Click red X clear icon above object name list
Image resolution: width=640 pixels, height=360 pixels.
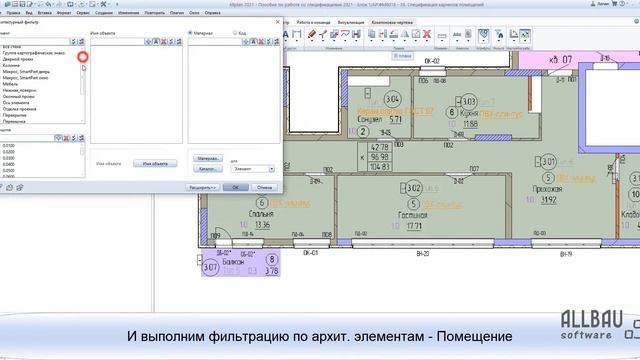(x=164, y=42)
